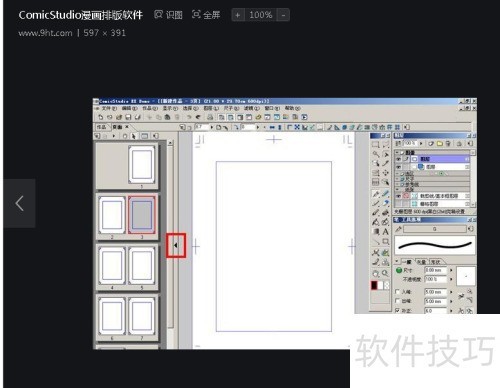Click the viewer zoom in plus button
Image resolution: width=500 pixels, height=388 pixels.
pyautogui.click(x=238, y=15)
